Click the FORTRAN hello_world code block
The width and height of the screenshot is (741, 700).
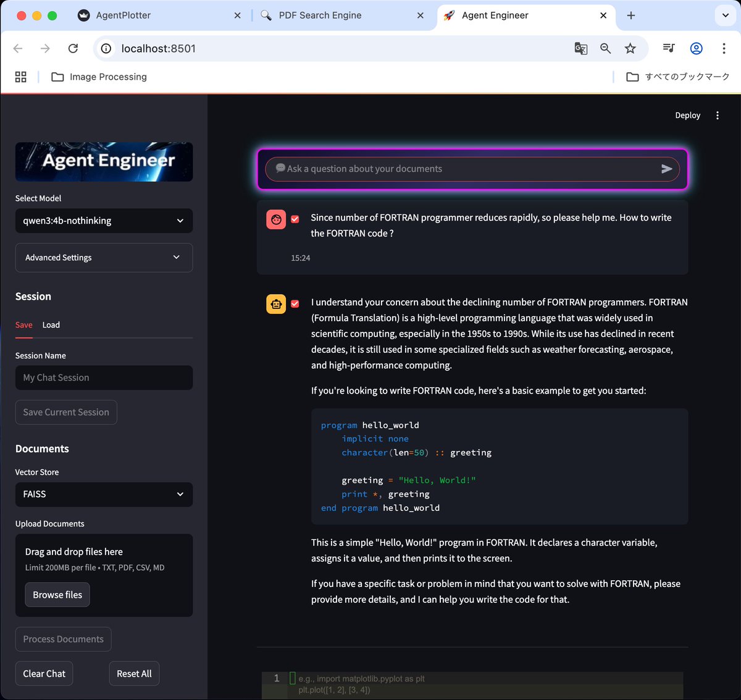[500, 466]
